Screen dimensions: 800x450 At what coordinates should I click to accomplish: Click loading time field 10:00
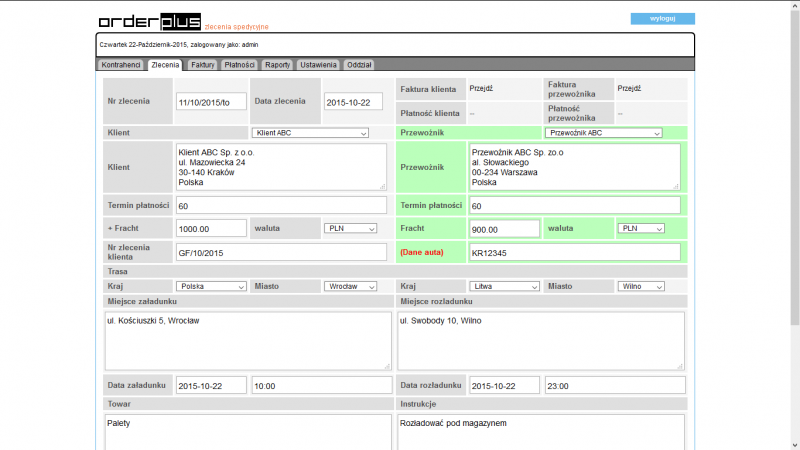[x=322, y=386]
